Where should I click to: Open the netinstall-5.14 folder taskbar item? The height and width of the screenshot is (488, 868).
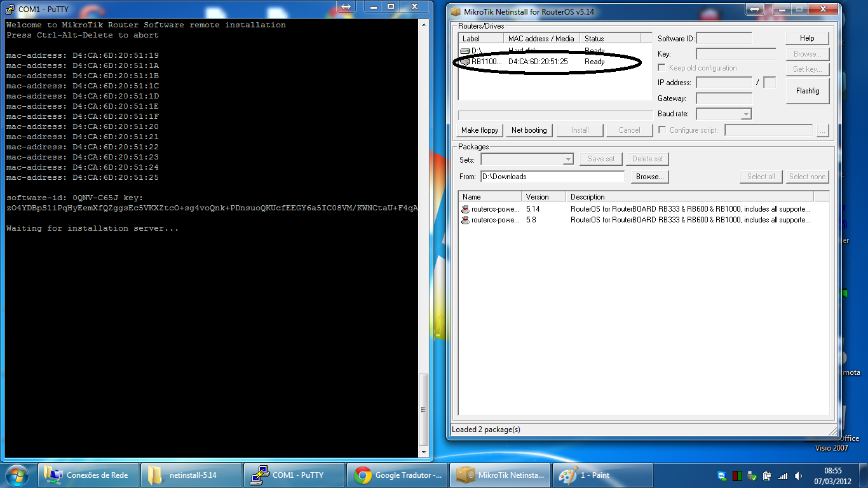(191, 475)
